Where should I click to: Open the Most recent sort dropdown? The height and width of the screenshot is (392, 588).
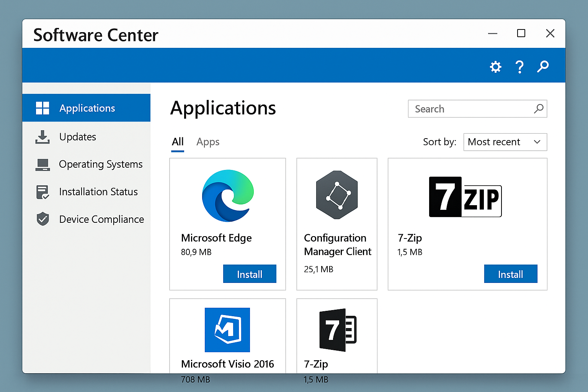[x=505, y=142]
